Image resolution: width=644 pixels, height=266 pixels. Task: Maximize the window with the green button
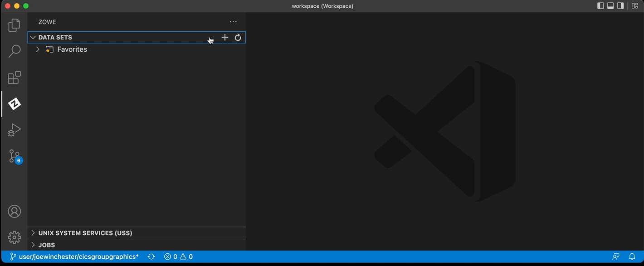click(x=26, y=6)
